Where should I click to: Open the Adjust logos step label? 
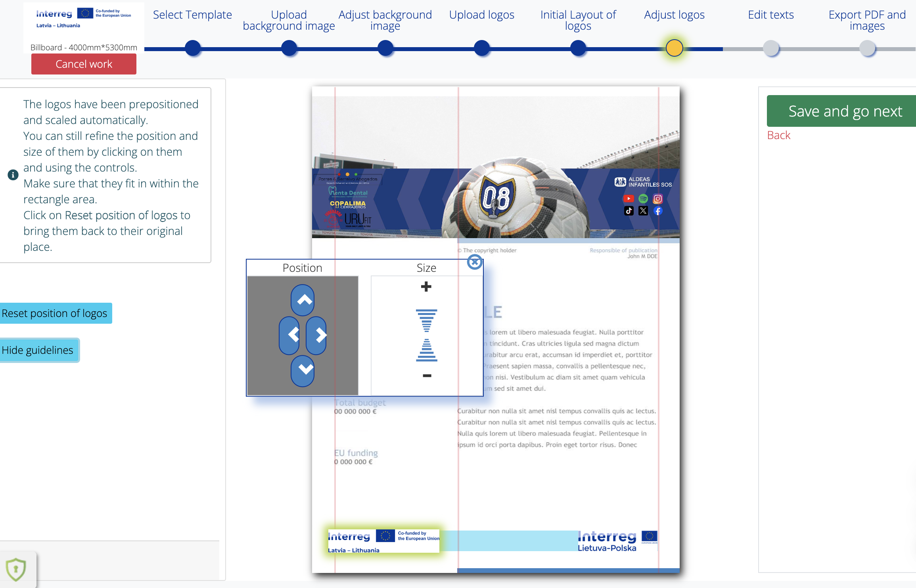click(x=674, y=15)
